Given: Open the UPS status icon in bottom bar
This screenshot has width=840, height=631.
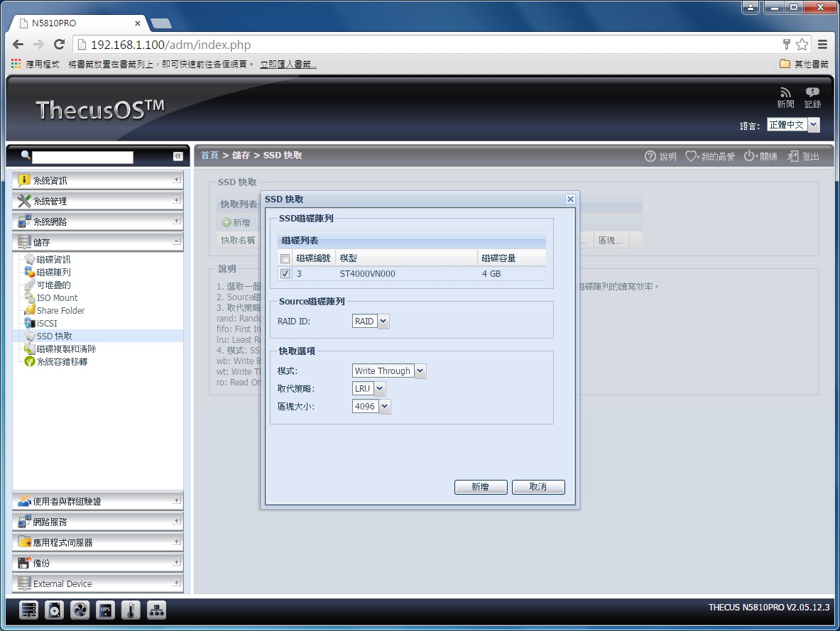Looking at the screenshot, I should click(106, 610).
